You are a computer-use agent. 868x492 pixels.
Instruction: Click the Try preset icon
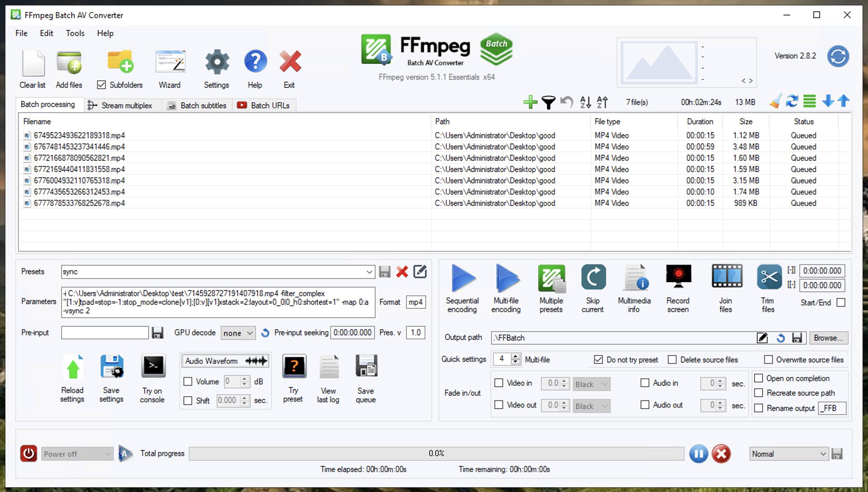[x=294, y=366]
